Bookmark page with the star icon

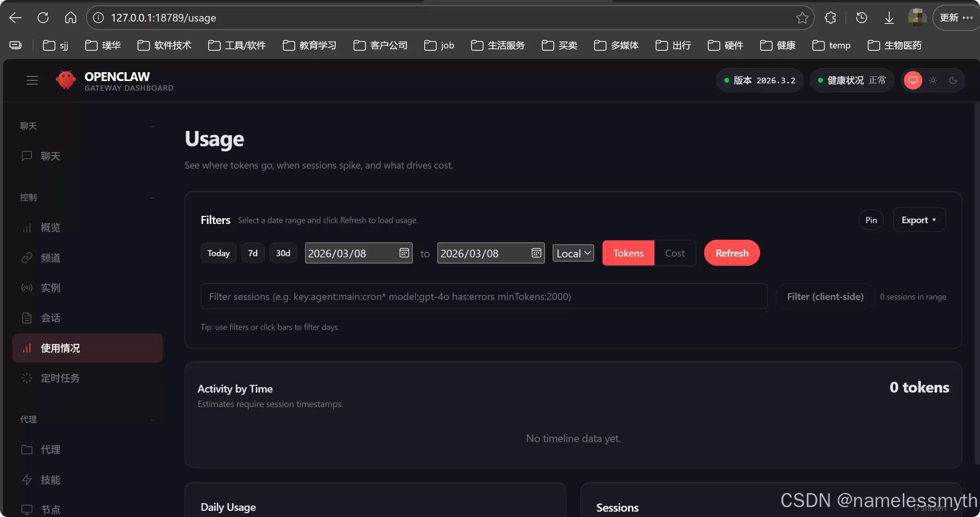coord(802,18)
